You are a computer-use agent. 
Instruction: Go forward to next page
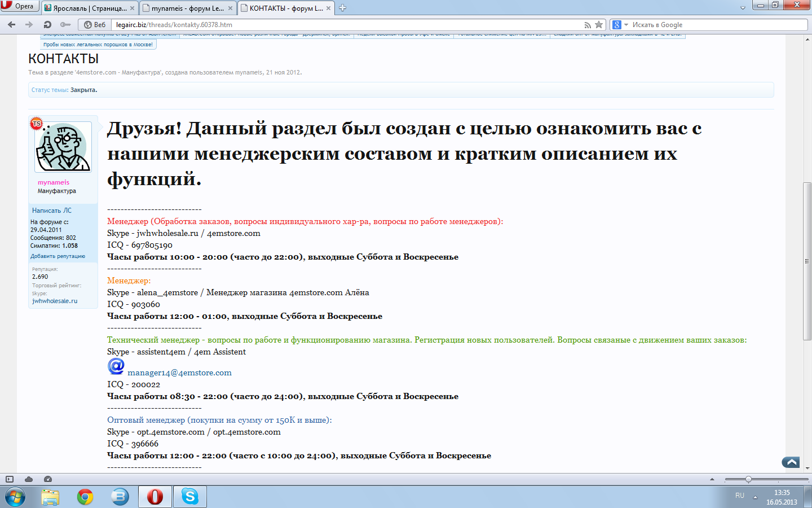(x=29, y=24)
